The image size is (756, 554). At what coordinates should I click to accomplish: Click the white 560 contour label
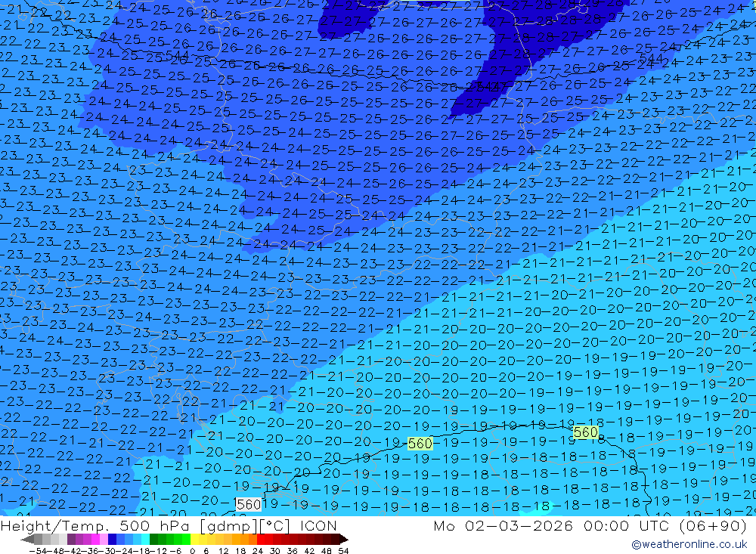tap(249, 504)
